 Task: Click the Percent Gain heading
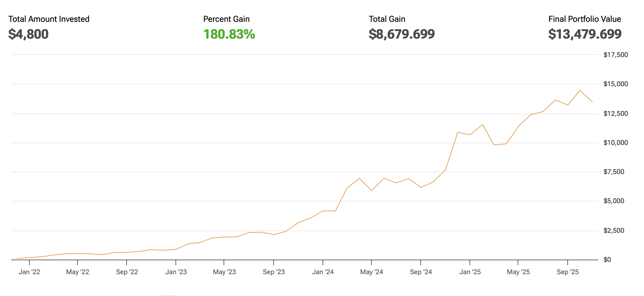pyautogui.click(x=226, y=19)
